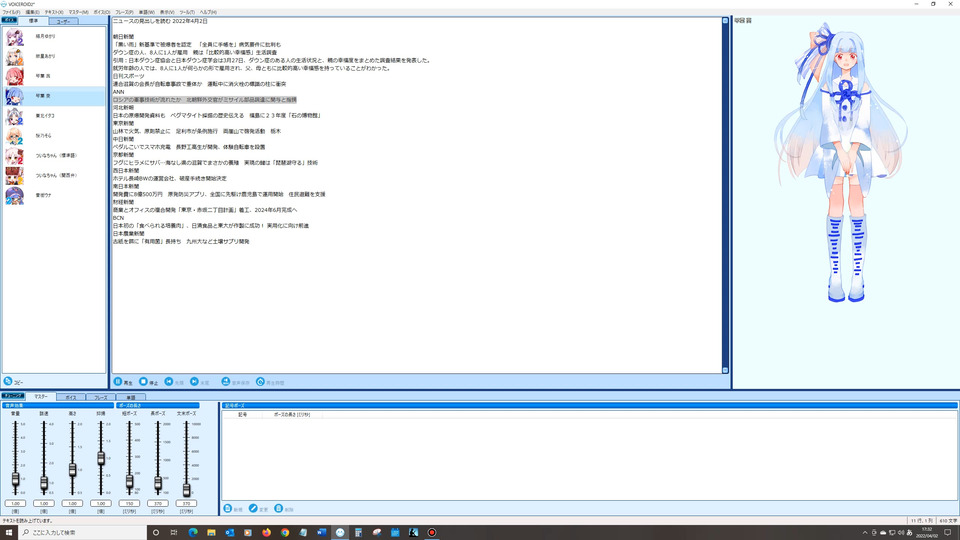Image resolution: width=960 pixels, height=540 pixels.
Task: Click the text editor scroll-down arrow
Action: 726,370
